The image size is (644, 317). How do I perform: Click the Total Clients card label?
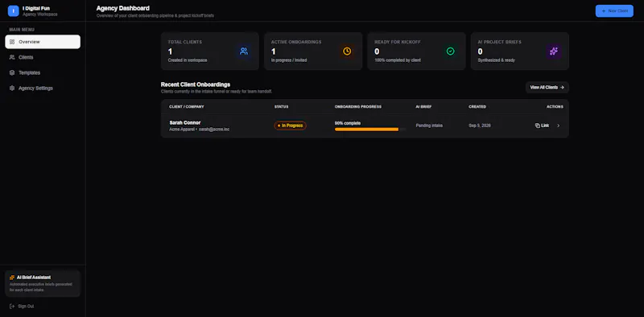click(185, 42)
